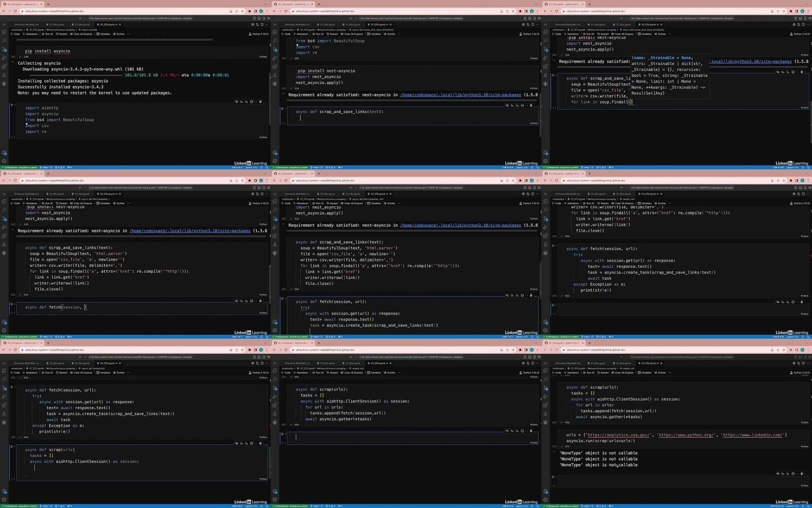Image resolution: width=812 pixels, height=508 pixels.
Task: Toggle secondary sidebar in middle-left frame's title bar
Action: pos(263,188)
